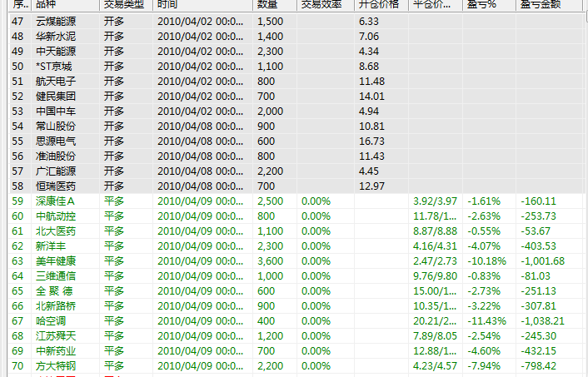Sort by the 时间 column header
This screenshot has height=377, width=588.
202,4
